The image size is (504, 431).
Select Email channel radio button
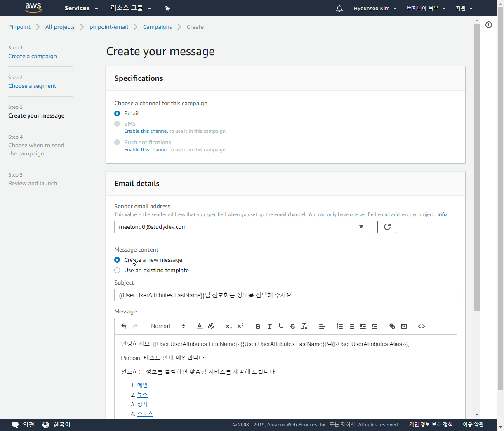tap(117, 113)
